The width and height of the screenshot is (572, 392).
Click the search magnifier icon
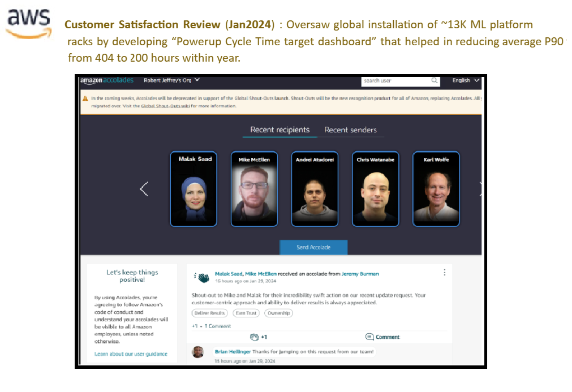tap(435, 81)
